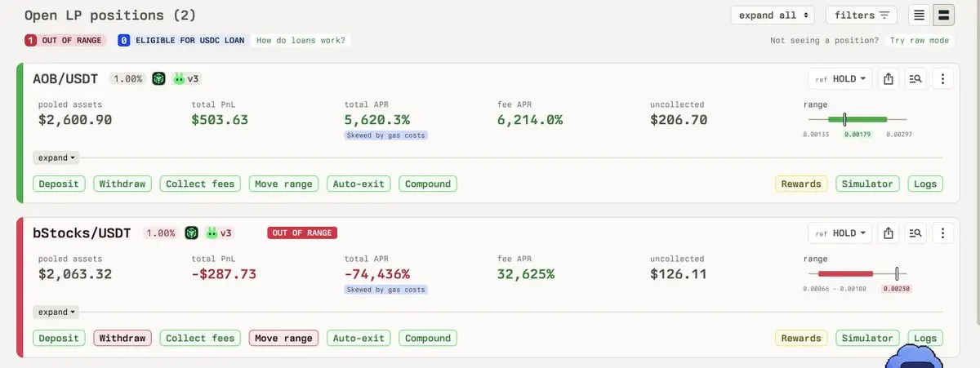This screenshot has height=368, width=980.
Task: Deposit into bStocks/USDT position
Action: click(x=59, y=338)
